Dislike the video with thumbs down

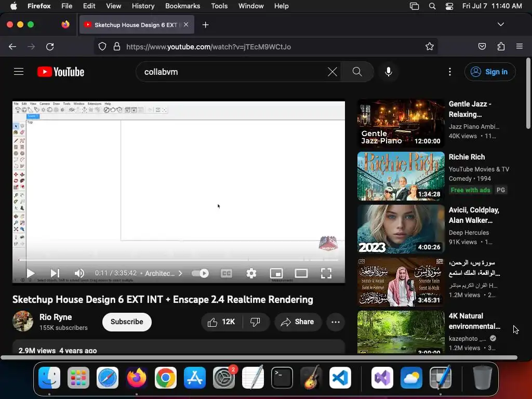point(256,322)
